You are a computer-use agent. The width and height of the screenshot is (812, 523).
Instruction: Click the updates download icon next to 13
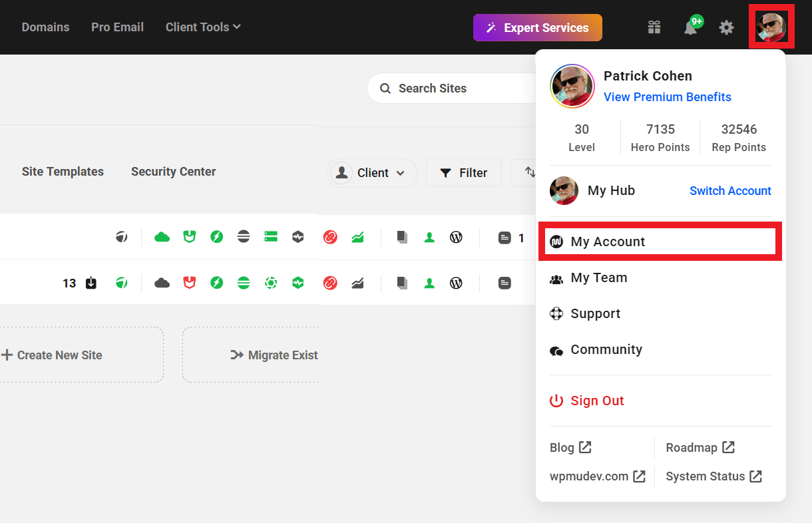click(x=91, y=283)
